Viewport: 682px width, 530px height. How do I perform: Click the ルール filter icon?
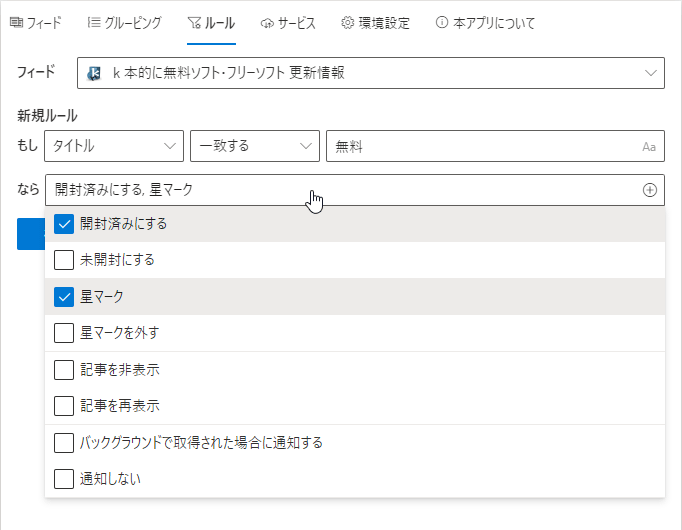[194, 23]
